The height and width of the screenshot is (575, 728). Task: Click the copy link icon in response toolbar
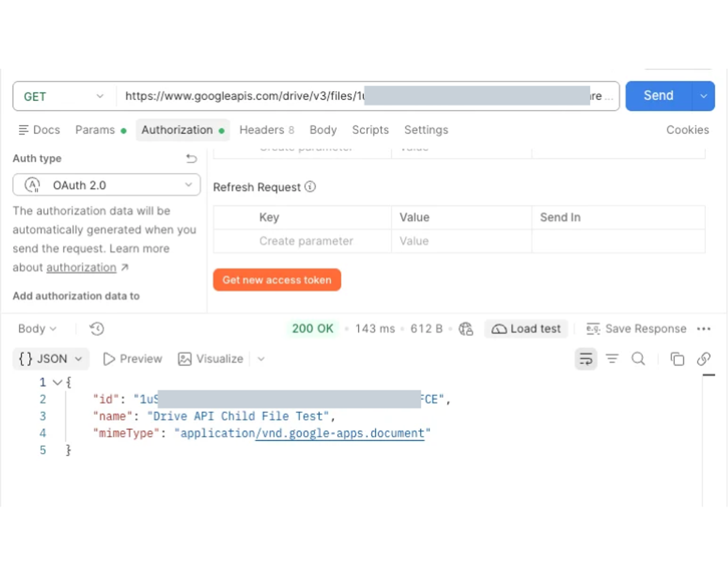704,359
